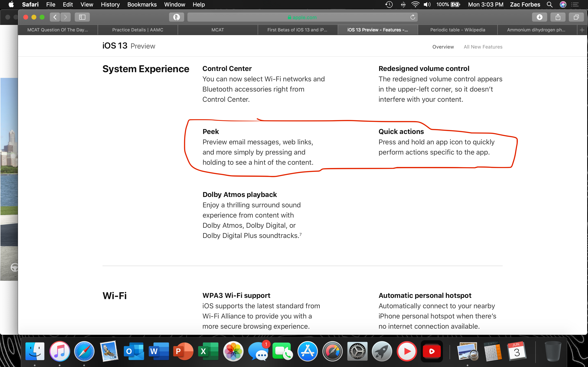Click the Overview link
This screenshot has width=588, height=367.
(443, 47)
